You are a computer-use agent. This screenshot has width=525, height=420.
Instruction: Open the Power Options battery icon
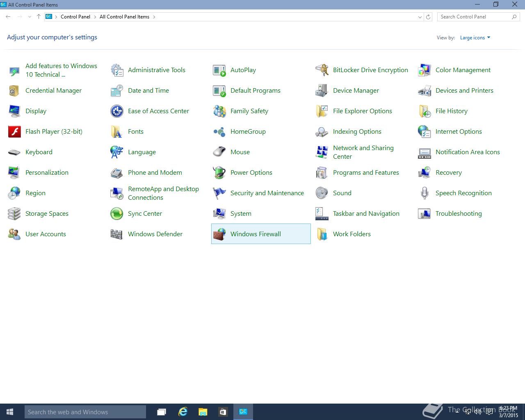[x=219, y=173]
